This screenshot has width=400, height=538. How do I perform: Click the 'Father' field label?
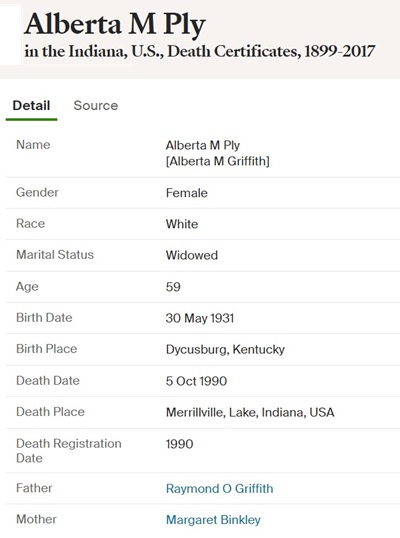click(34, 488)
